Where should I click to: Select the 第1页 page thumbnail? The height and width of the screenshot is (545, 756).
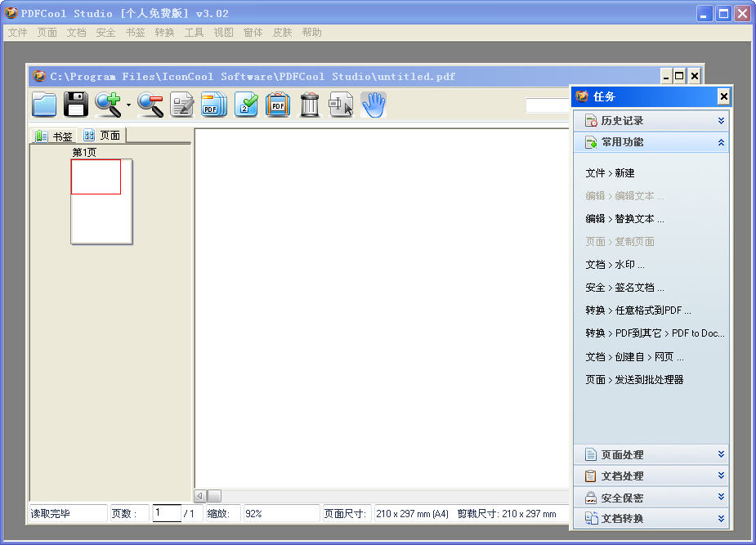(x=101, y=202)
